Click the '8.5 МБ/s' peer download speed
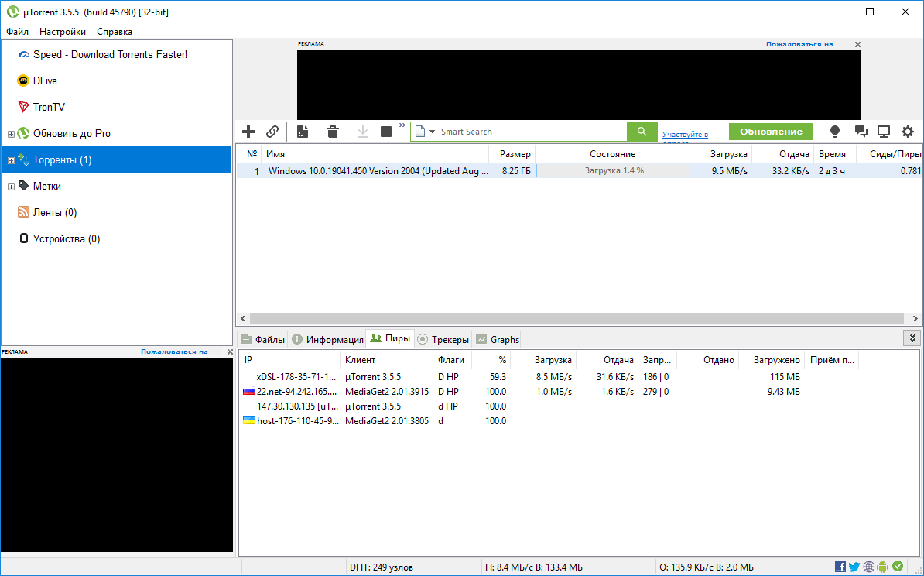This screenshot has height=576, width=924. coord(554,377)
